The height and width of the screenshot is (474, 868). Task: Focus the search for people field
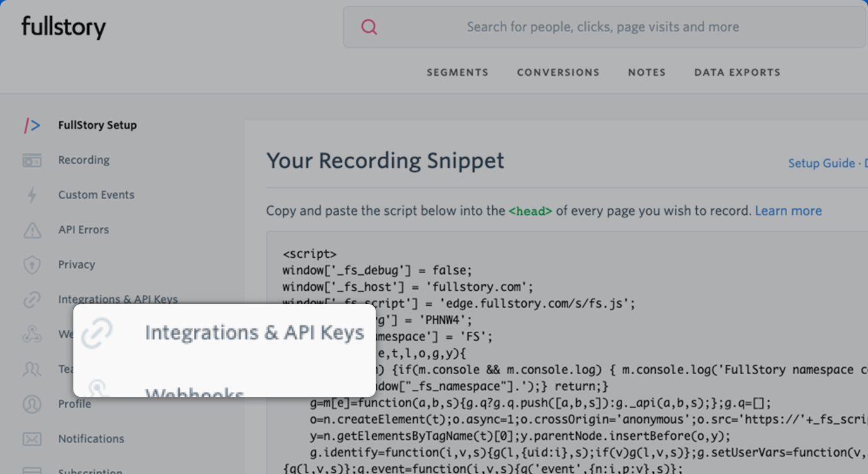coord(603,27)
